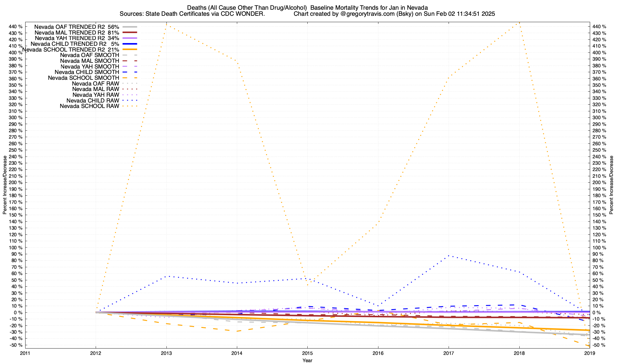The image size is (622, 364).
Task: Click the left axis 440 % label
Action: click(16, 27)
